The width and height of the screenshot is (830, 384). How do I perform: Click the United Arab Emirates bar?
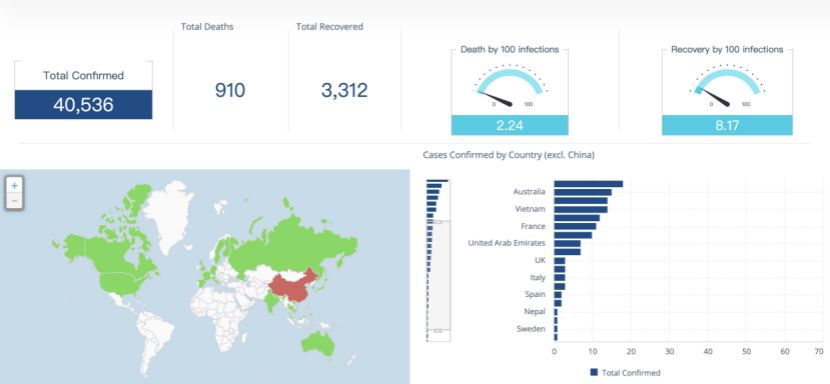tap(567, 243)
